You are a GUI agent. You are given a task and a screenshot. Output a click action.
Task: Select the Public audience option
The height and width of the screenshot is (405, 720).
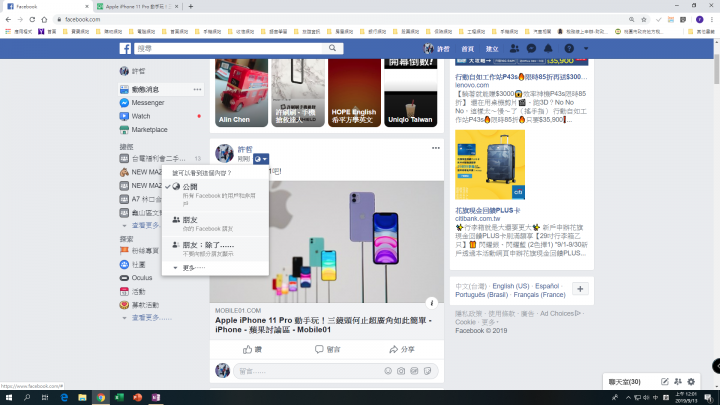[x=215, y=194]
